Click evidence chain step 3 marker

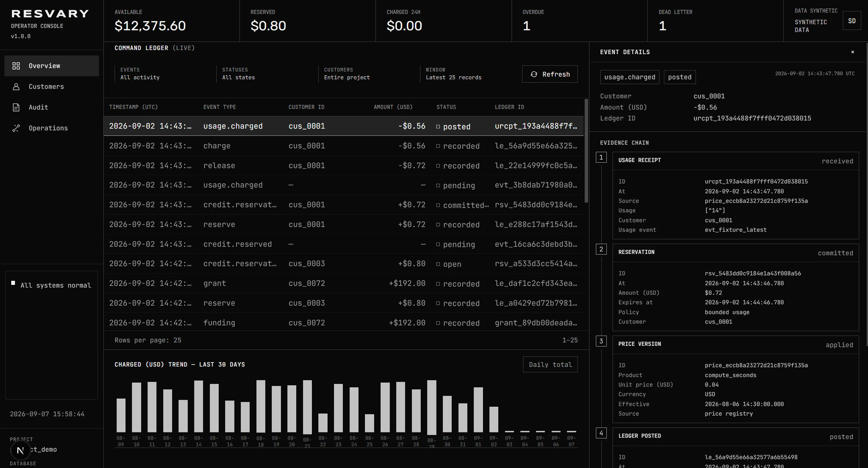(x=601, y=341)
